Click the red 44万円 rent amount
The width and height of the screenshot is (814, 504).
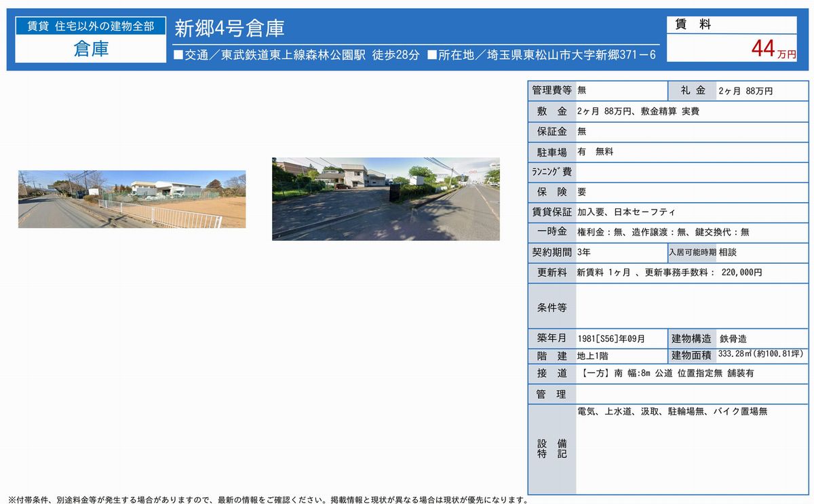coord(773,49)
